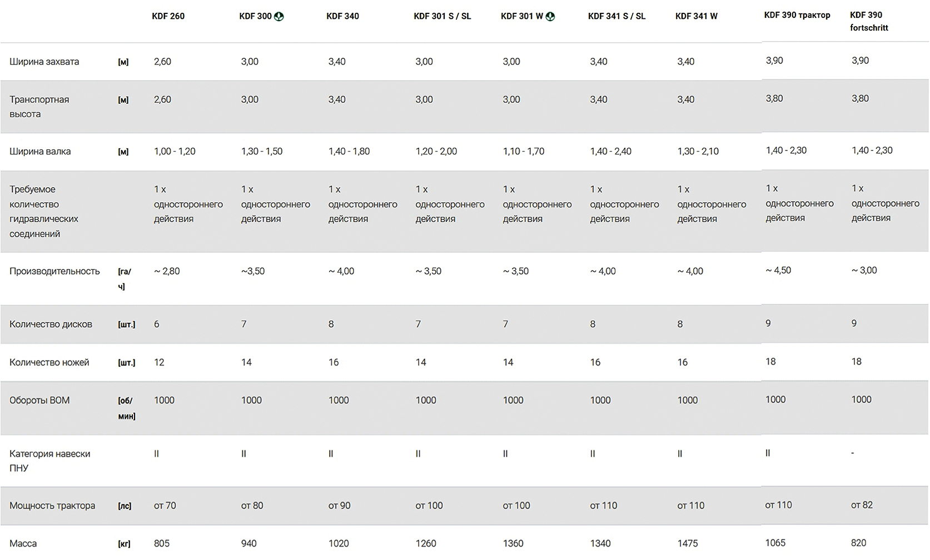Screen dimensions: 930x560
Task: Click the Масса row label
Action: pos(23,543)
